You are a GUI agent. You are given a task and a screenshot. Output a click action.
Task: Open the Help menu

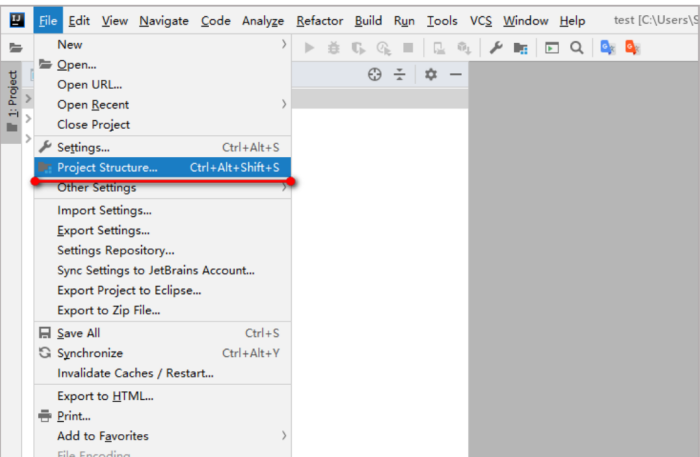[x=572, y=21]
